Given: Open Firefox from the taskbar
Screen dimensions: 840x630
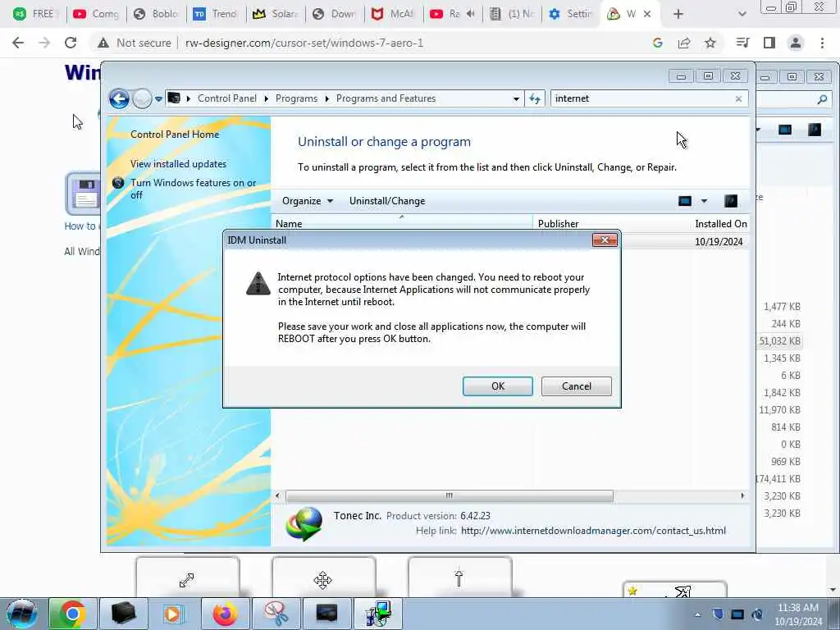Looking at the screenshot, I should [225, 614].
